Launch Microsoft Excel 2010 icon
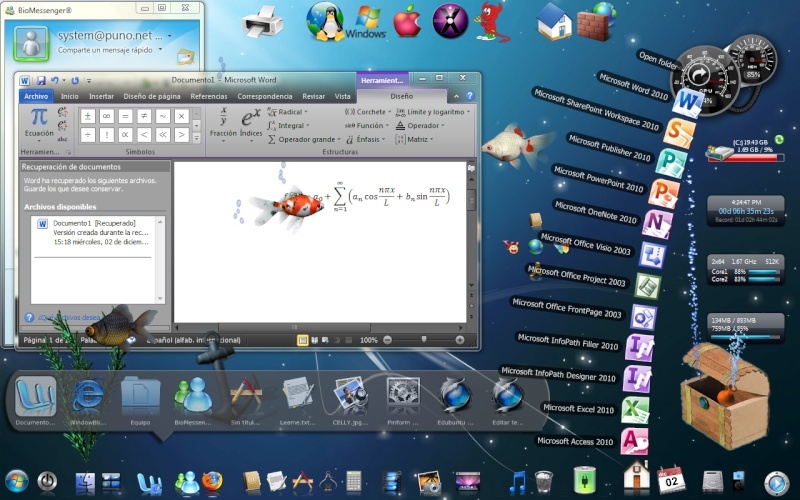The height and width of the screenshot is (500, 800). (x=635, y=410)
